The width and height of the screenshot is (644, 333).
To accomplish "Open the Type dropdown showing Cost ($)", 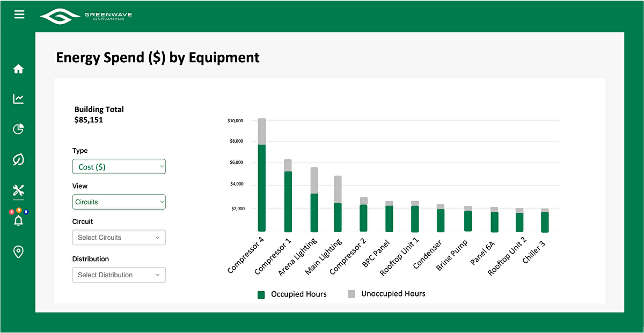I will pyautogui.click(x=119, y=166).
